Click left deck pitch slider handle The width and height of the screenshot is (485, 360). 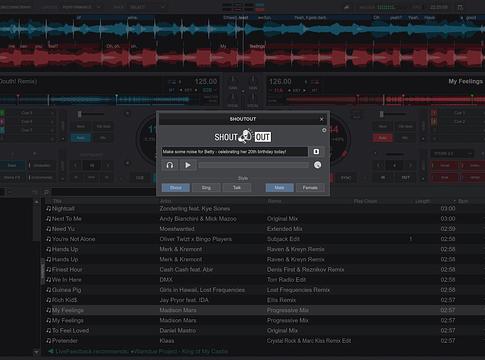79,115
